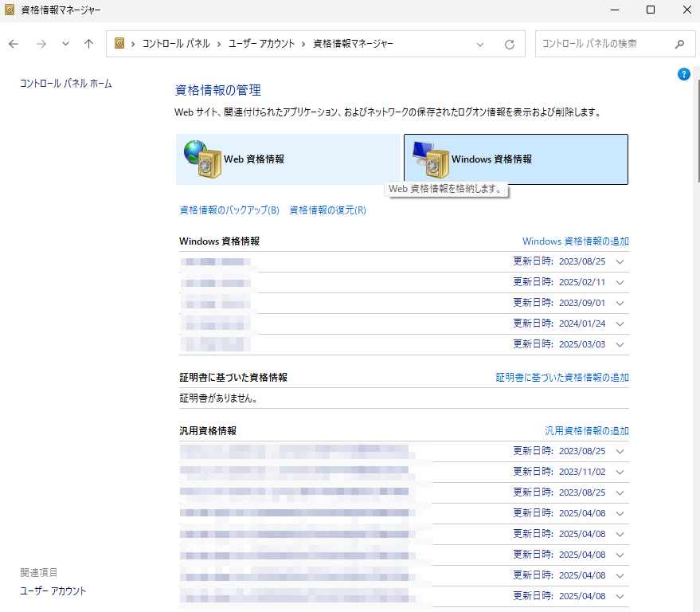The width and height of the screenshot is (700, 612).
Task: Click 資格情報のバックアップ(B) link
Action: [229, 210]
